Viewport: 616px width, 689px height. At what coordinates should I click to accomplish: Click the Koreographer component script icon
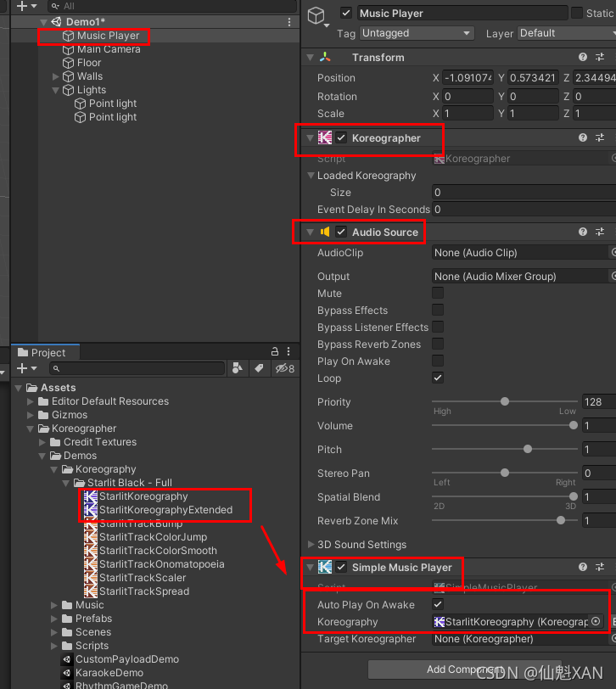pyautogui.click(x=325, y=138)
